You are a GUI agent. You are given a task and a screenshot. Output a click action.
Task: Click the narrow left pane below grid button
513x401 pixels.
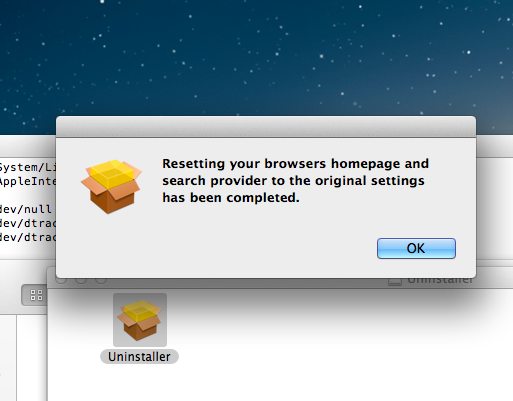(8, 358)
